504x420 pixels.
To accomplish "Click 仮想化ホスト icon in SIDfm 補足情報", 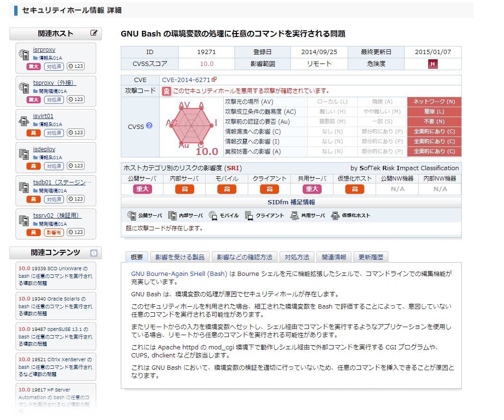I will click(335, 216).
